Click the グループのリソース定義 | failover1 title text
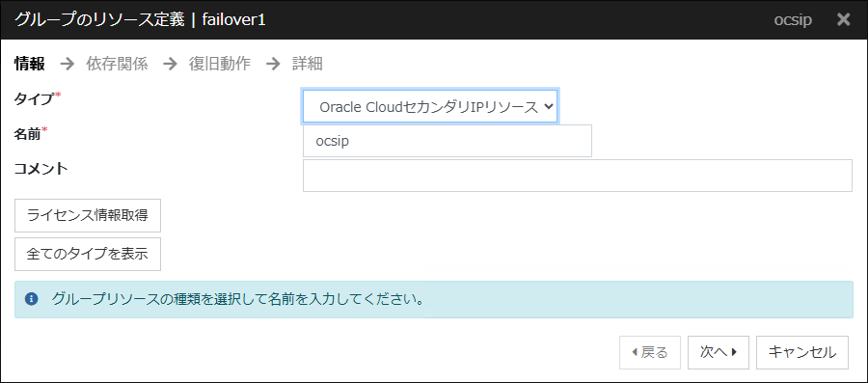 tap(140, 20)
